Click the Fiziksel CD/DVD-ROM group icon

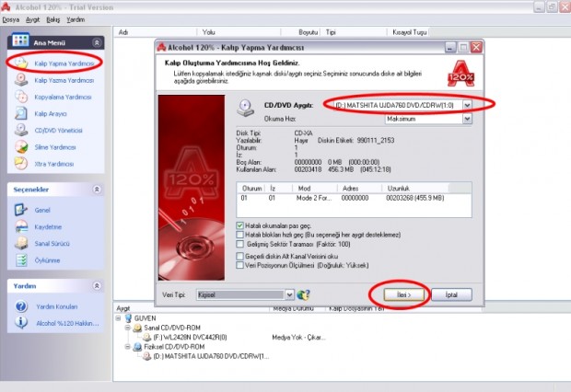point(137,347)
